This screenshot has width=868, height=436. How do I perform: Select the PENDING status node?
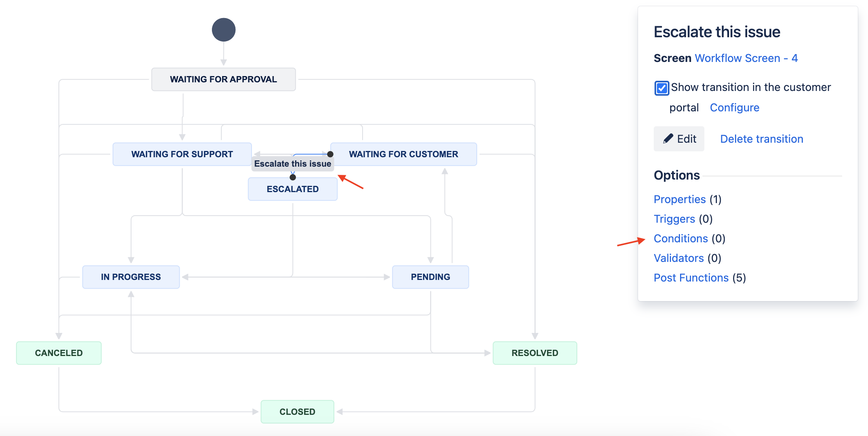(x=430, y=276)
